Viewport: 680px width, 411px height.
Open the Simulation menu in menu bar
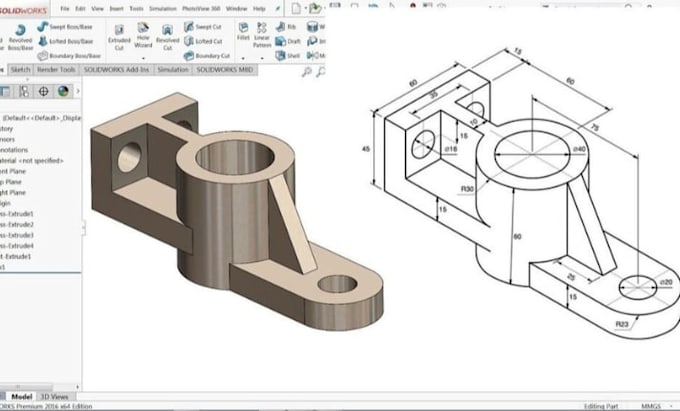163,9
